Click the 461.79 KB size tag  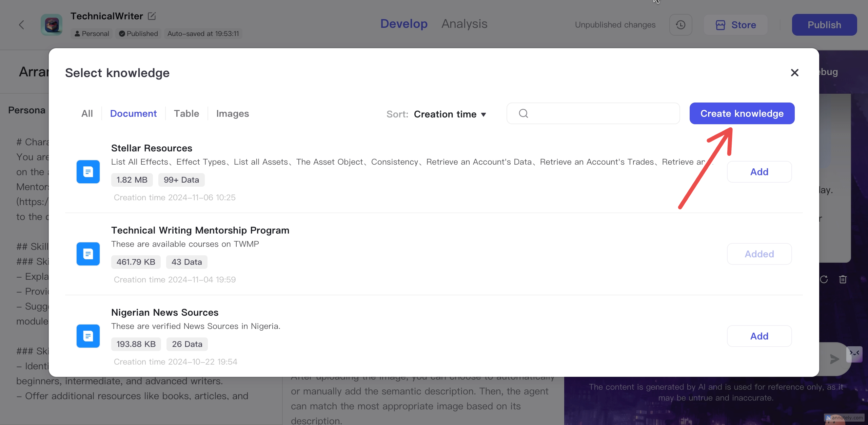tap(136, 262)
